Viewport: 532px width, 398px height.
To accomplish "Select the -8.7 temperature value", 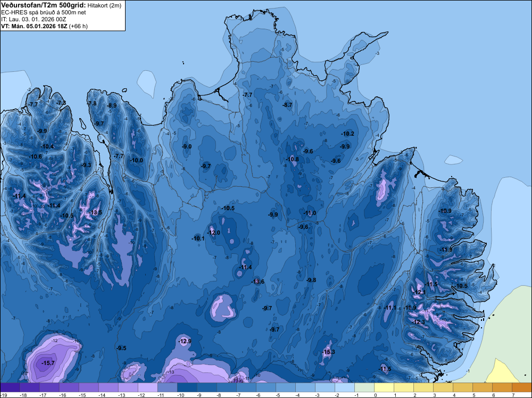I will (287, 105).
